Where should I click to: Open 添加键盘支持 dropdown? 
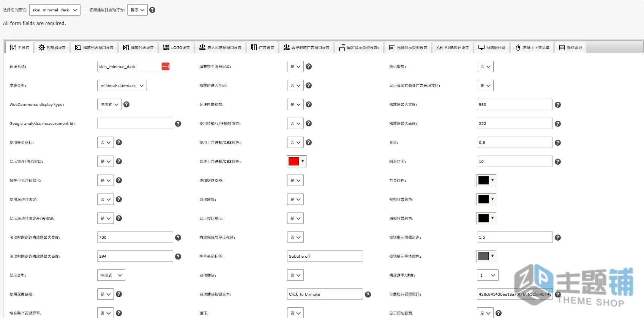pos(295,180)
